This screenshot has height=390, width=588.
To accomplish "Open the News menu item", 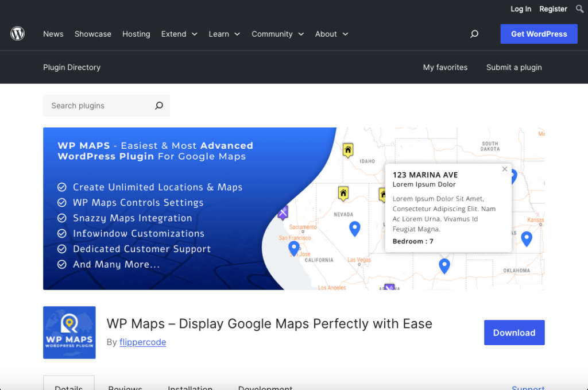I will click(53, 34).
